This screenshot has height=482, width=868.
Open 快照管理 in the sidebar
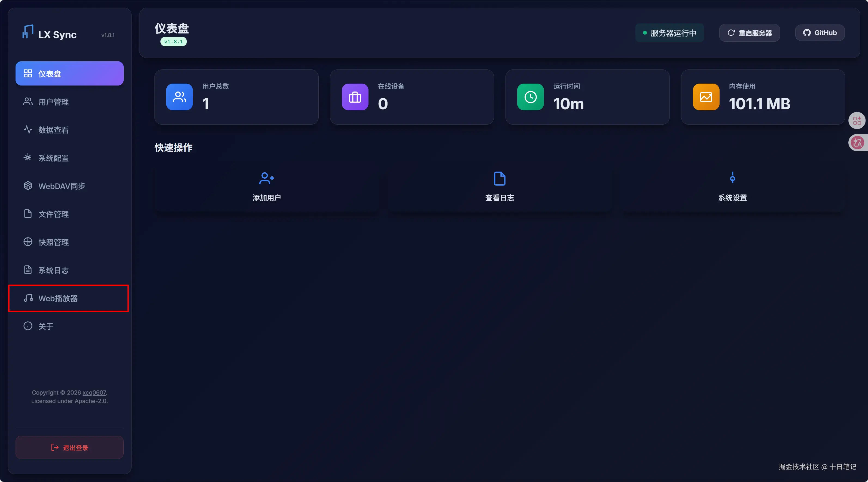click(69, 242)
